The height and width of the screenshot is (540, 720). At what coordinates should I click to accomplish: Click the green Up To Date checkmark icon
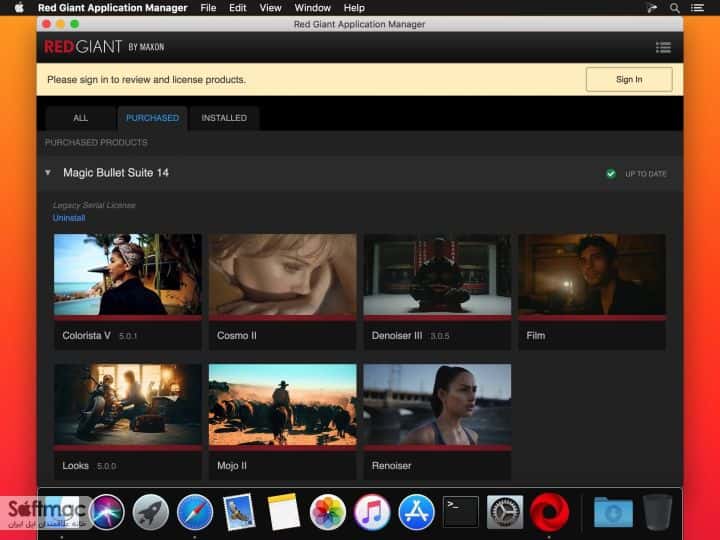pos(611,174)
